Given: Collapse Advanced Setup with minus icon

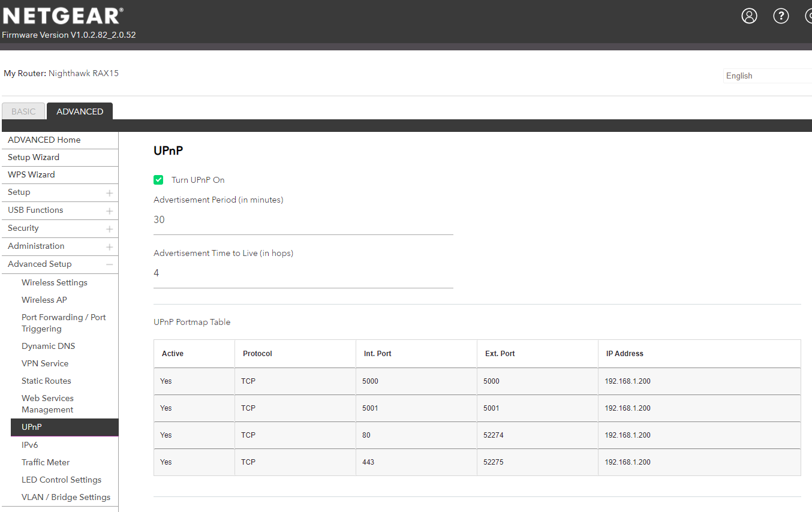Looking at the screenshot, I should point(109,264).
